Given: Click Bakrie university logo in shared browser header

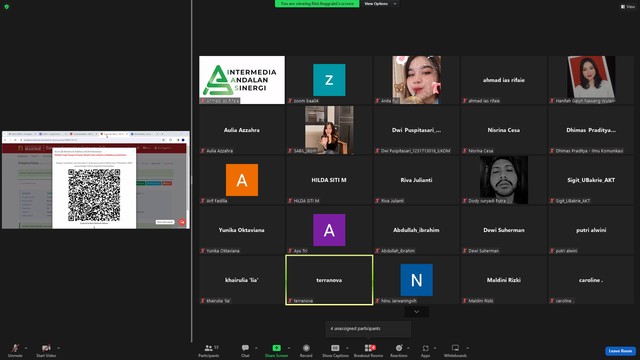Looking at the screenshot, I should (x=30, y=148).
